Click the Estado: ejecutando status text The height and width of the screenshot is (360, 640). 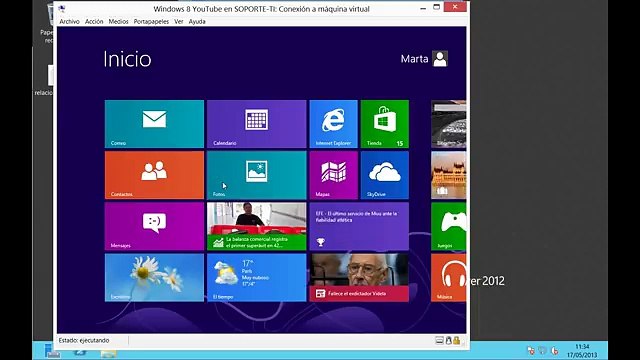[84, 340]
